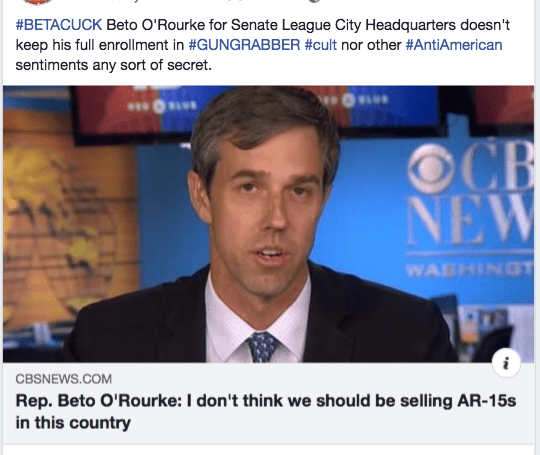Click the 'in this country' headline line
The height and width of the screenshot is (455, 540).
click(73, 423)
